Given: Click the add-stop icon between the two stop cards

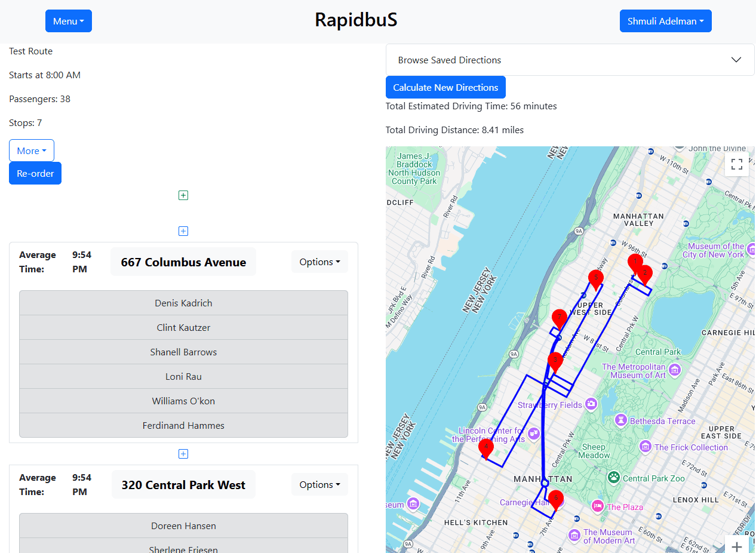Looking at the screenshot, I should click(183, 454).
